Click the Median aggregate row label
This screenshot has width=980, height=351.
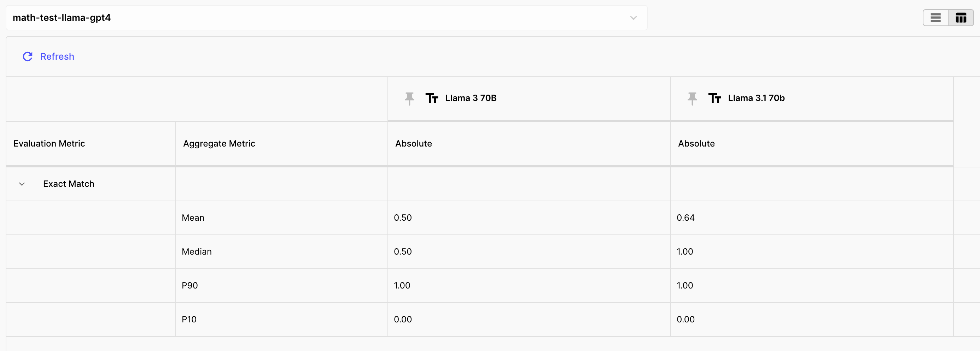[x=197, y=251]
